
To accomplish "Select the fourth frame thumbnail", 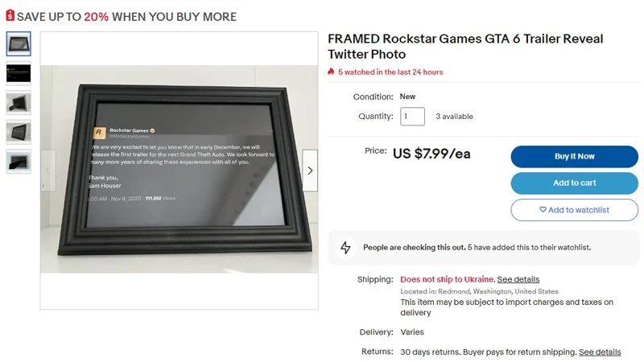I will click(19, 132).
